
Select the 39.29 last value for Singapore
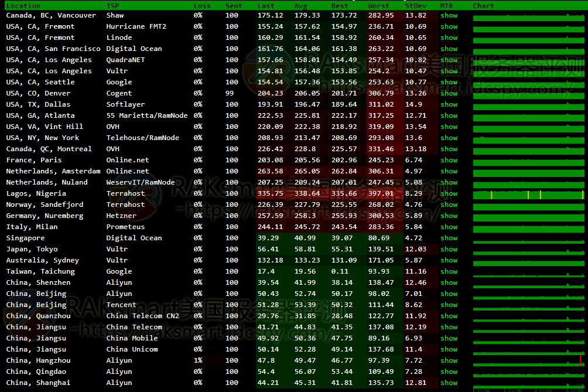[268, 238]
